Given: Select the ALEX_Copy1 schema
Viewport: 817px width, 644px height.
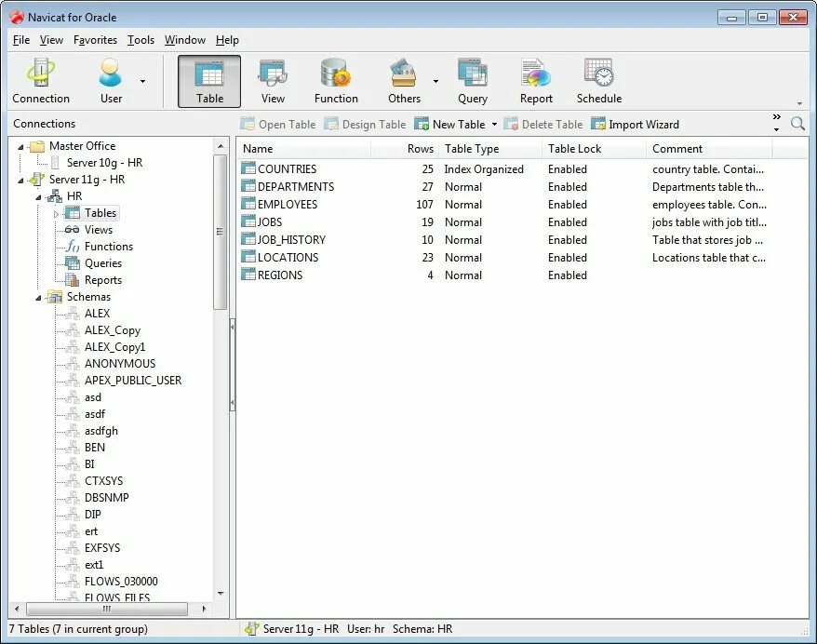Looking at the screenshot, I should (114, 347).
